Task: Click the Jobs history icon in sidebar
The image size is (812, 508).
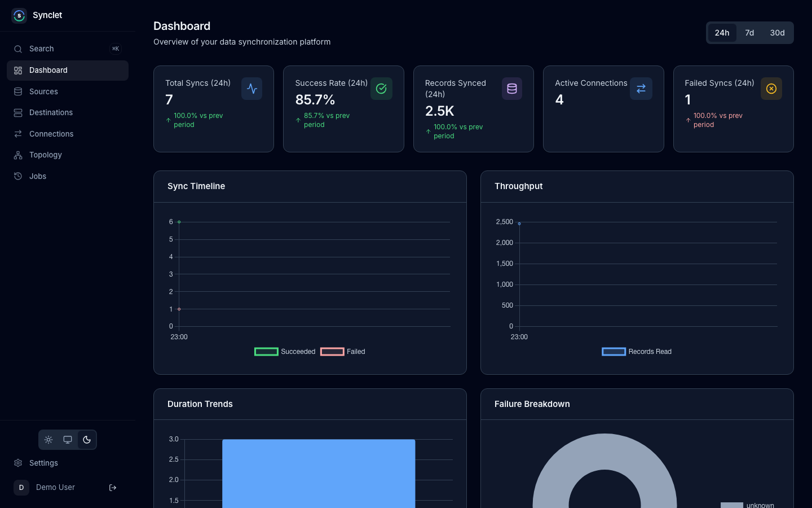Action: coord(18,176)
